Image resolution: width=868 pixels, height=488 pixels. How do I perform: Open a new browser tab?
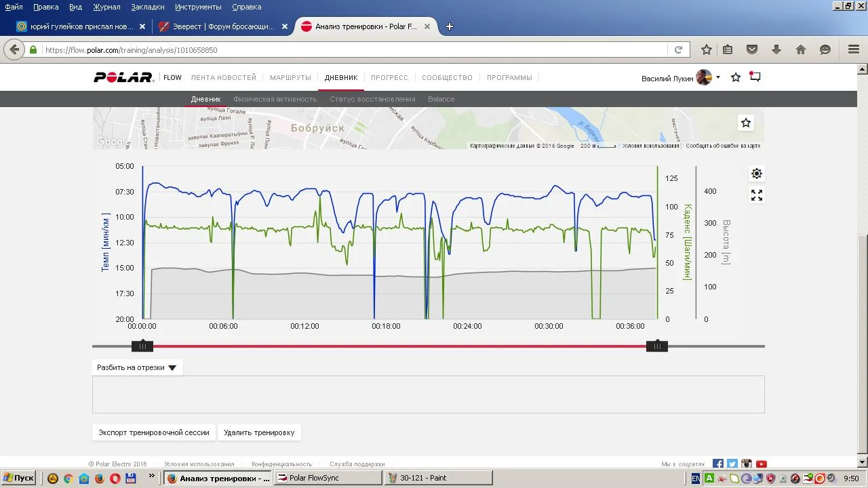[x=449, y=26]
